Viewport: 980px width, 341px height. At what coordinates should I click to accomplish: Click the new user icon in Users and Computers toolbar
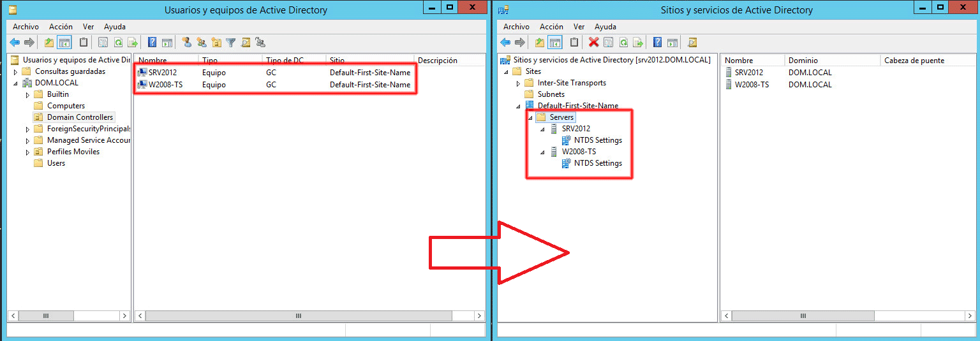[186, 43]
